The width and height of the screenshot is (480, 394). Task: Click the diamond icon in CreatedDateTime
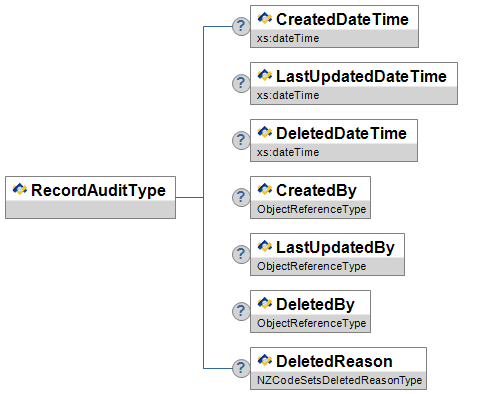click(265, 18)
